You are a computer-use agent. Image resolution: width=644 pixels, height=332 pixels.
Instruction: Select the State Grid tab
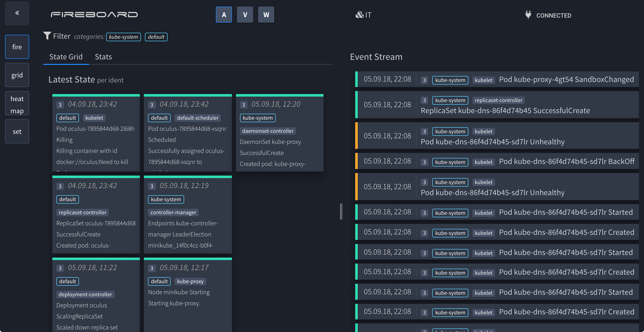(66, 57)
